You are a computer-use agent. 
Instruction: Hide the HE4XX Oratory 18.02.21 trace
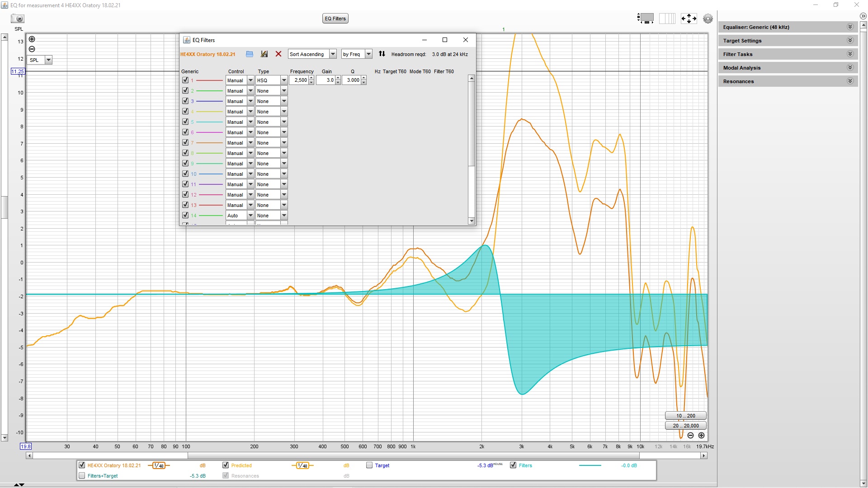[x=82, y=465]
